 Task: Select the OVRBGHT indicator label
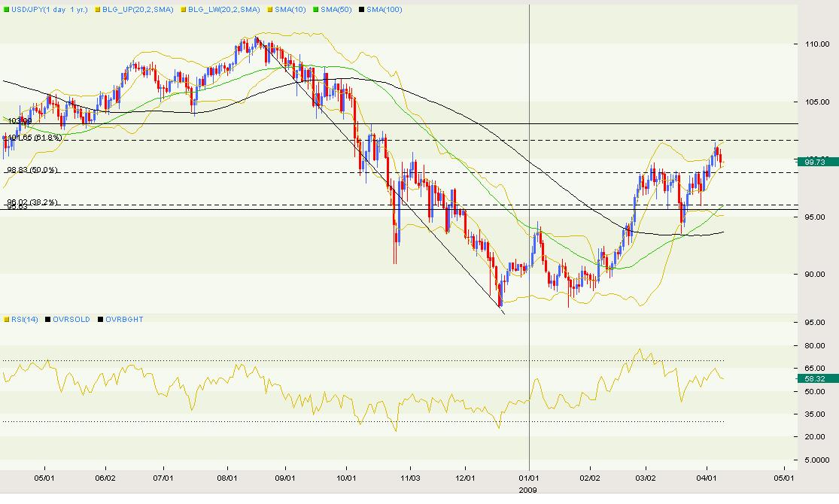click(124, 320)
